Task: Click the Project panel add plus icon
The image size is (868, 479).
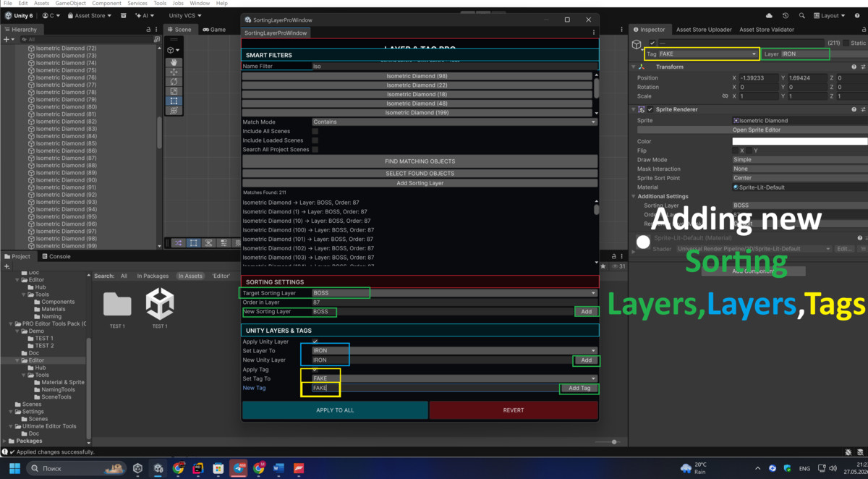Action: click(7, 266)
